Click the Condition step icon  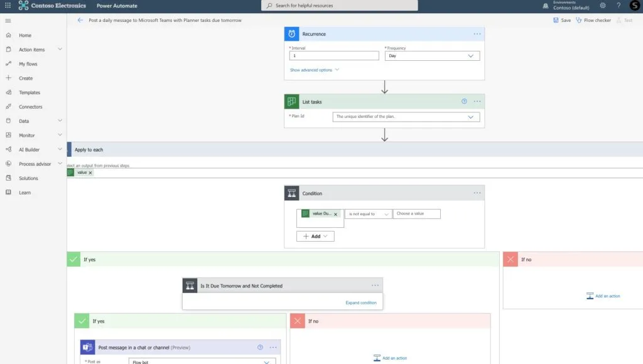(x=291, y=193)
